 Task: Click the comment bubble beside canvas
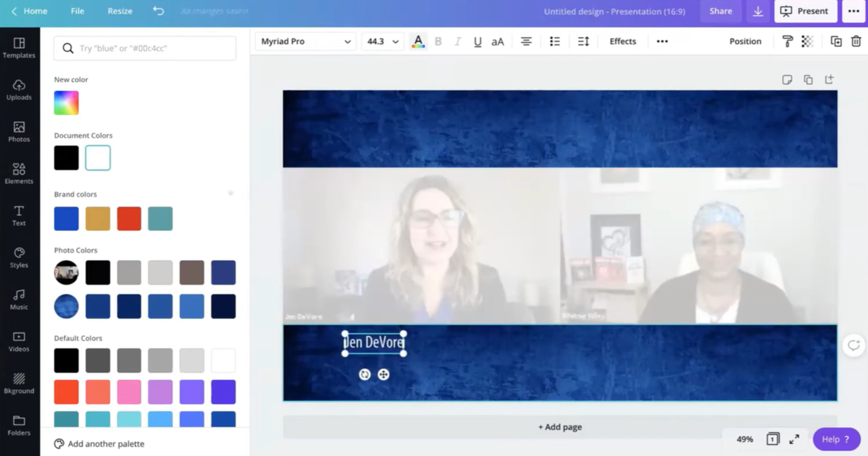tap(854, 345)
